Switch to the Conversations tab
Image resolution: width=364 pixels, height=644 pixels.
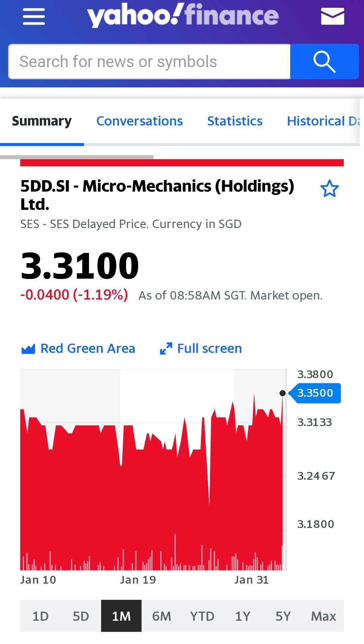coord(140,121)
